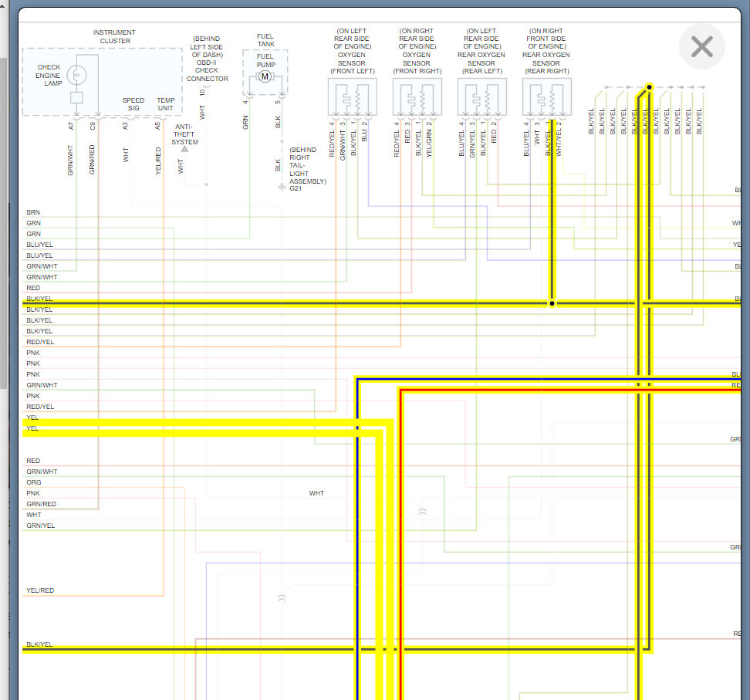Image resolution: width=750 pixels, height=700 pixels.
Task: Click the C9 connector pin label
Action: (x=93, y=127)
